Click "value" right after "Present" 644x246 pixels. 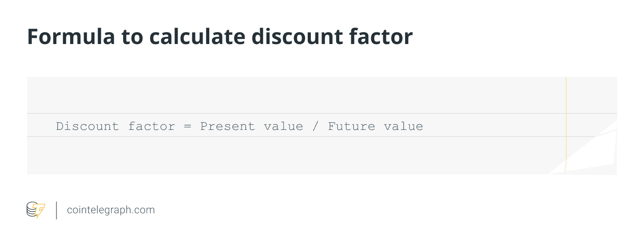283,126
